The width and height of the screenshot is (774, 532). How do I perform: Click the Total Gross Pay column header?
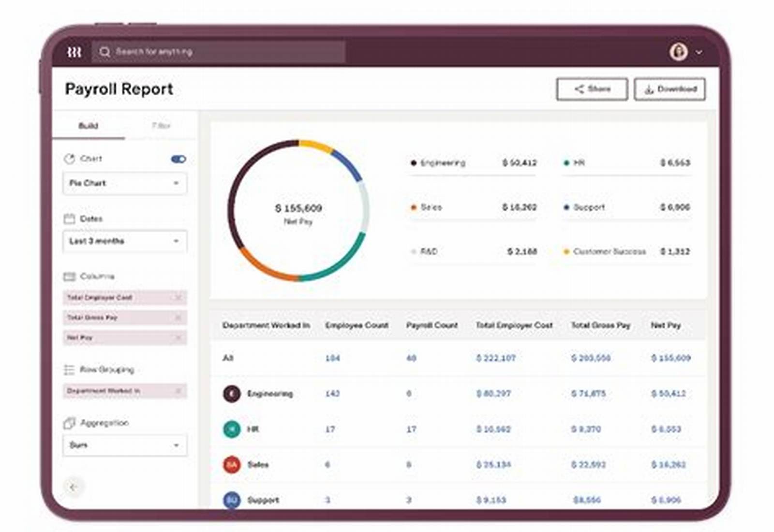601,325
